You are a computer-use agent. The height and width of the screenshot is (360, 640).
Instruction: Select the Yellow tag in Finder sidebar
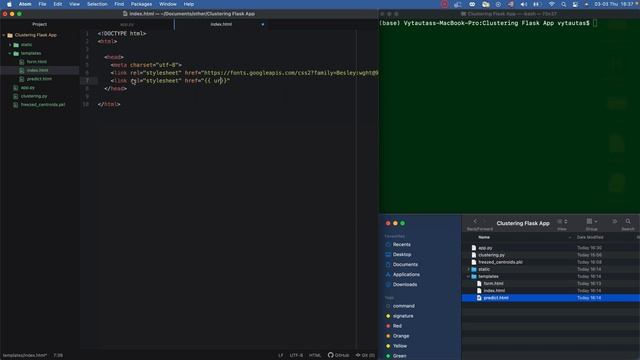coord(400,346)
